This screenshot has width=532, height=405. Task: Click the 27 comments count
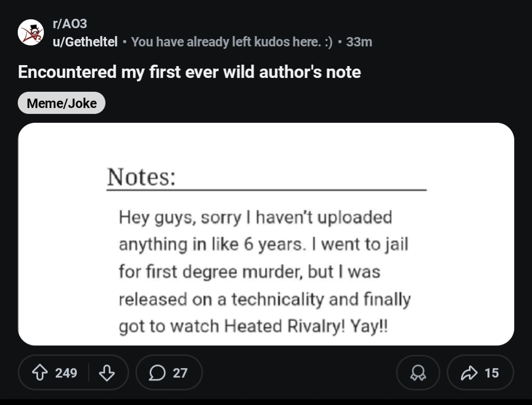(x=180, y=373)
